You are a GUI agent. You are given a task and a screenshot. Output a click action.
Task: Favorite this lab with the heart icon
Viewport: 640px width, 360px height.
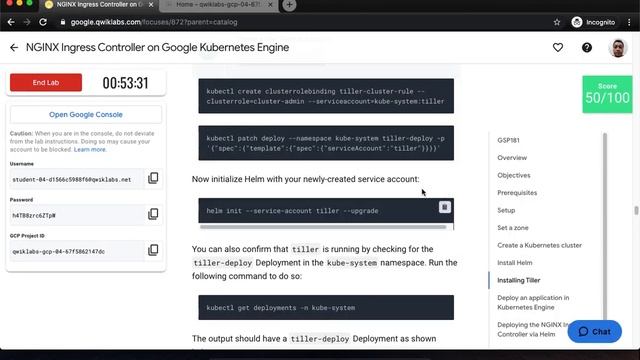click(x=558, y=47)
